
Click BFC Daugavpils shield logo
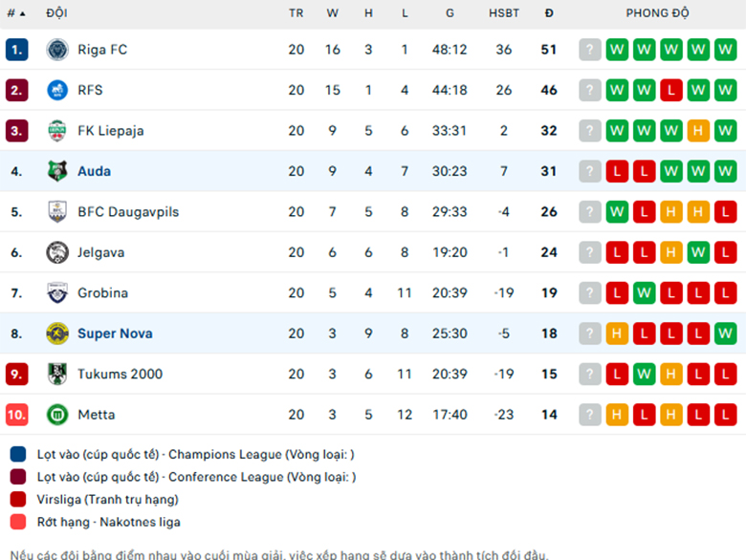pos(57,211)
